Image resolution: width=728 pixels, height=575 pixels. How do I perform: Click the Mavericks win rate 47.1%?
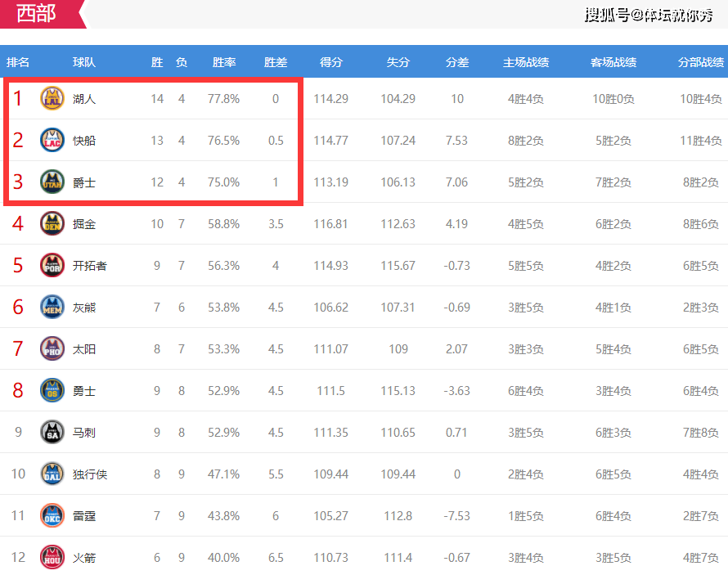point(224,474)
